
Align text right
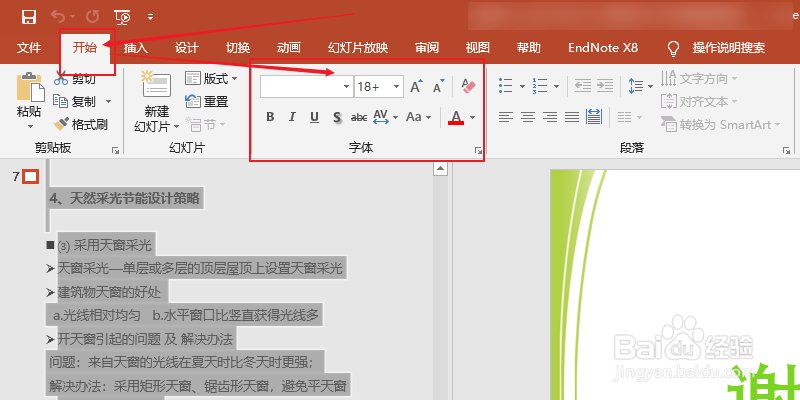tap(549, 117)
